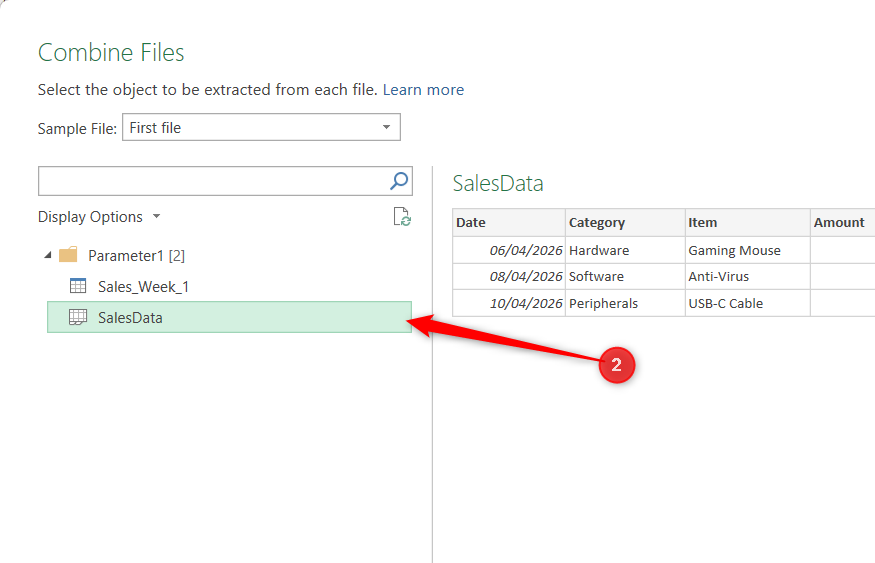Screen dimensions: 875x563
Task: Click the Sales_Week_1 table icon
Action: (x=78, y=286)
